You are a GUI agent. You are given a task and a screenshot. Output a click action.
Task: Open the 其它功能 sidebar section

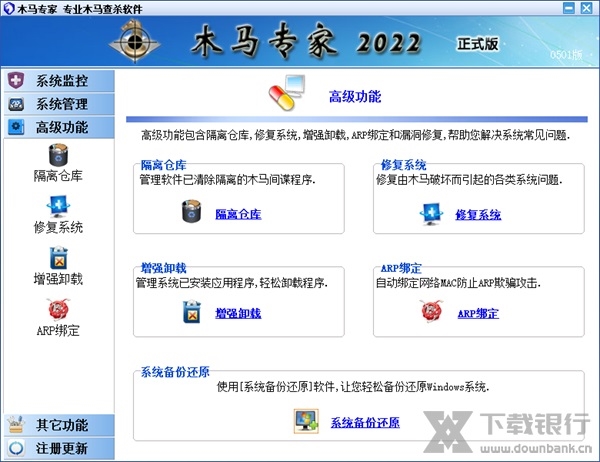[59, 425]
